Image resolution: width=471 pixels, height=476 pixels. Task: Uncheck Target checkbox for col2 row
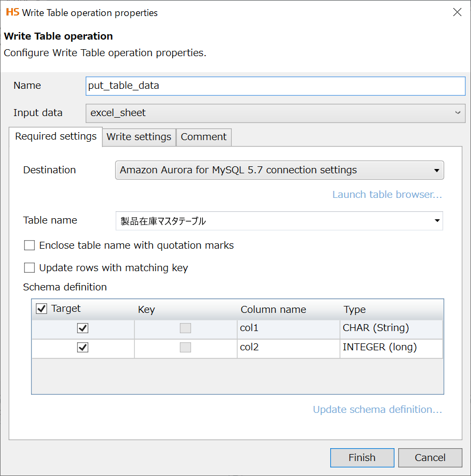pos(83,348)
